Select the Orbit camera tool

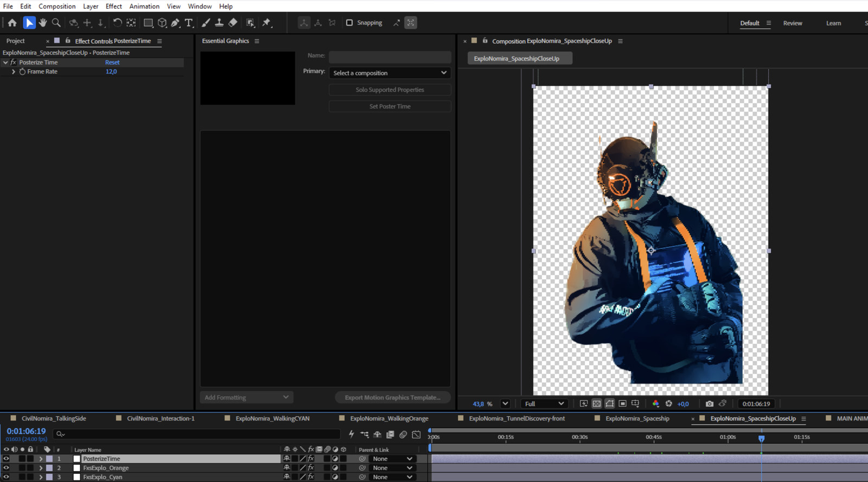[73, 23]
